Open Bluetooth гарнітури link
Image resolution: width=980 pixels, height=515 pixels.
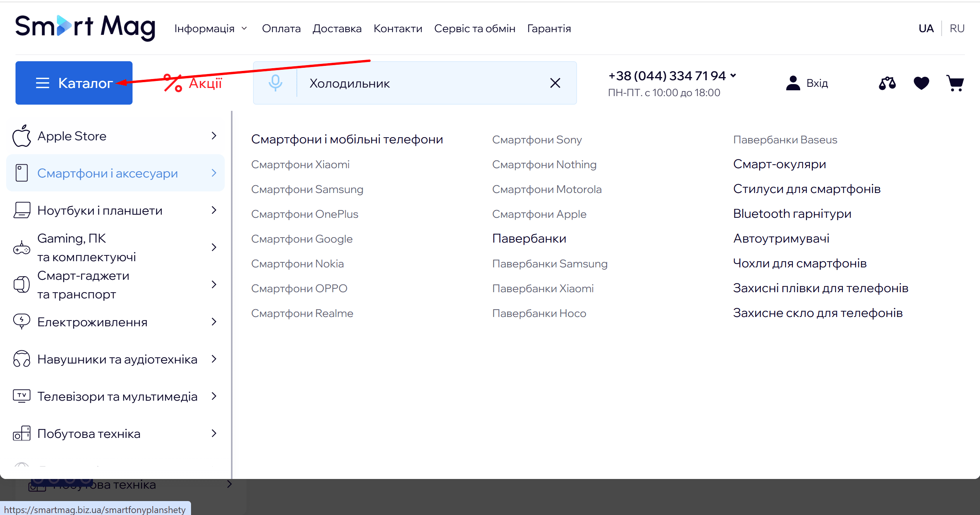pos(792,214)
